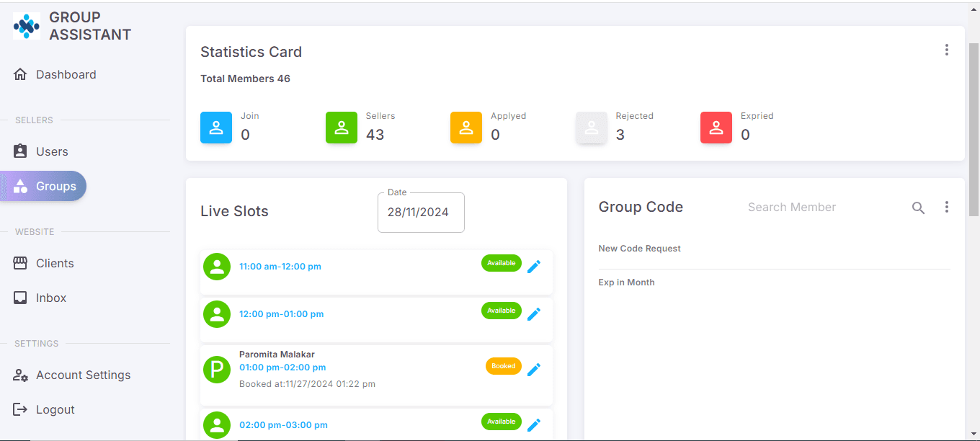980x441 pixels.
Task: Open the Clients section
Action: [x=44, y=263]
